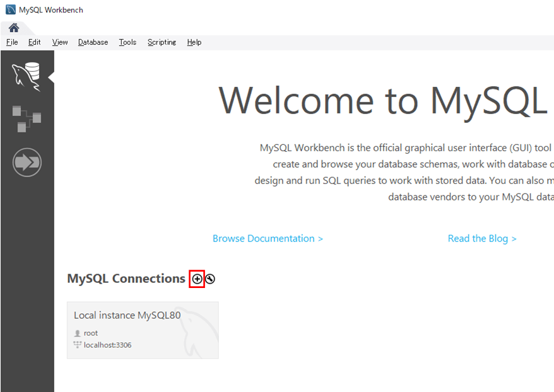Open the MySQL connections dolphin sidebar view

click(27, 76)
